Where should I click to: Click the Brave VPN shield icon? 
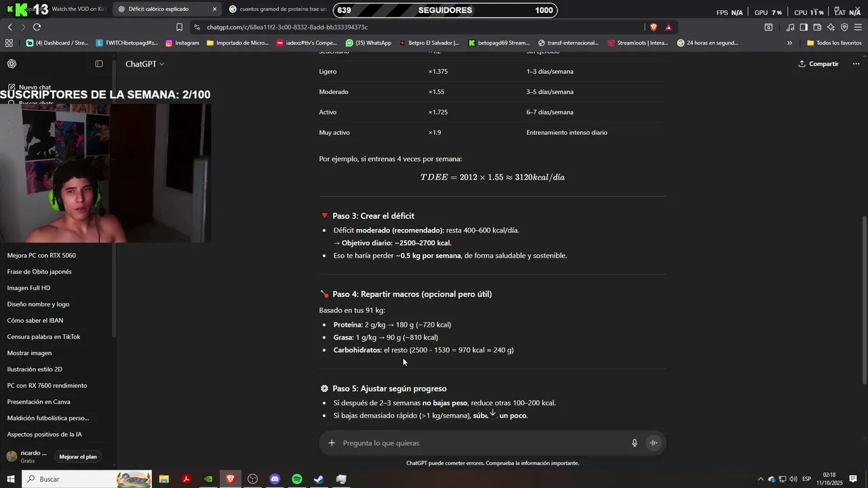tap(844, 27)
